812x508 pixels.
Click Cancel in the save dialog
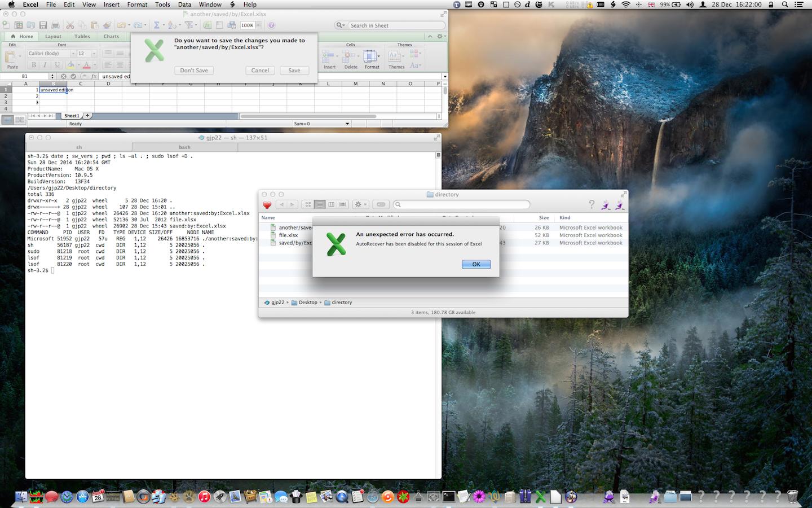click(x=260, y=71)
